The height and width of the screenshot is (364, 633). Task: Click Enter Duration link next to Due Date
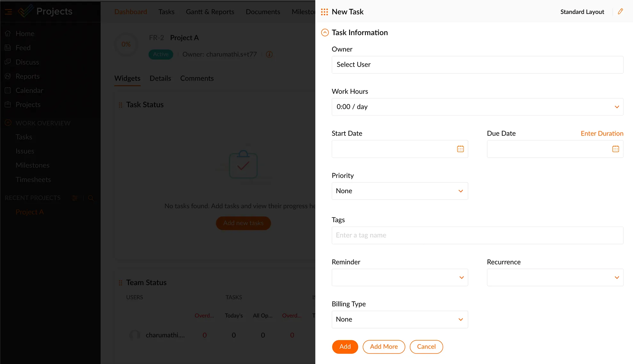602,133
